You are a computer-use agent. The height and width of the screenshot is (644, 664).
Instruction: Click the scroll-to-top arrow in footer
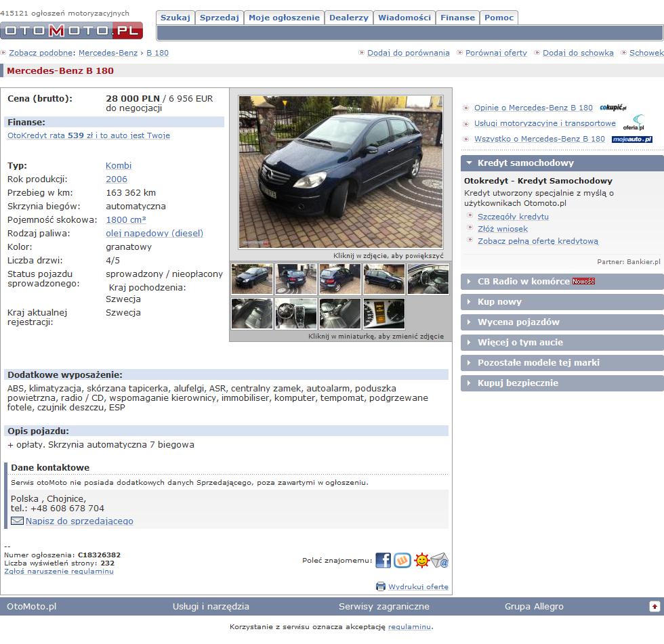tap(655, 606)
